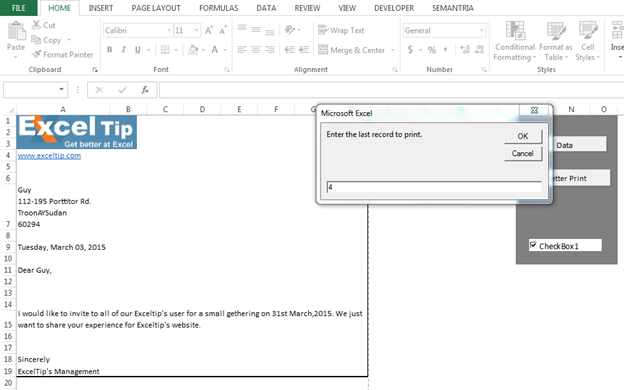Open the General number format dropdown
This screenshot has height=390, width=624.
482,30
